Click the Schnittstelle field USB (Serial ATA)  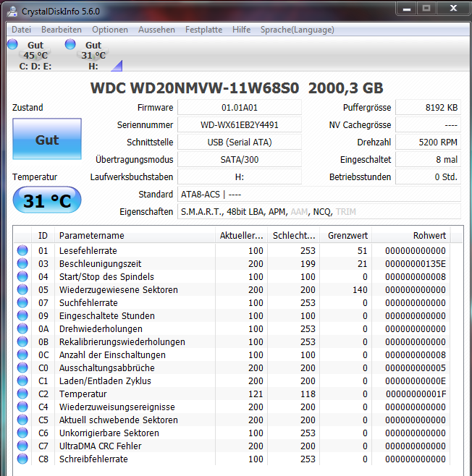[x=240, y=142]
